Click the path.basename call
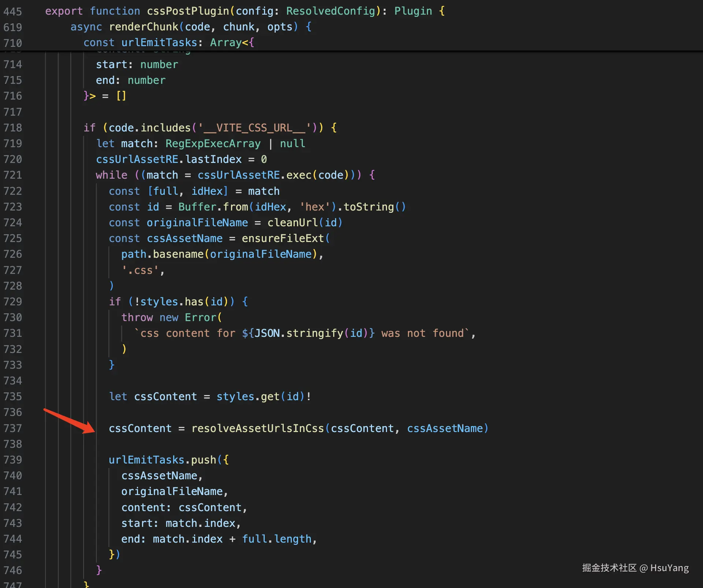This screenshot has width=703, height=588. click(163, 254)
